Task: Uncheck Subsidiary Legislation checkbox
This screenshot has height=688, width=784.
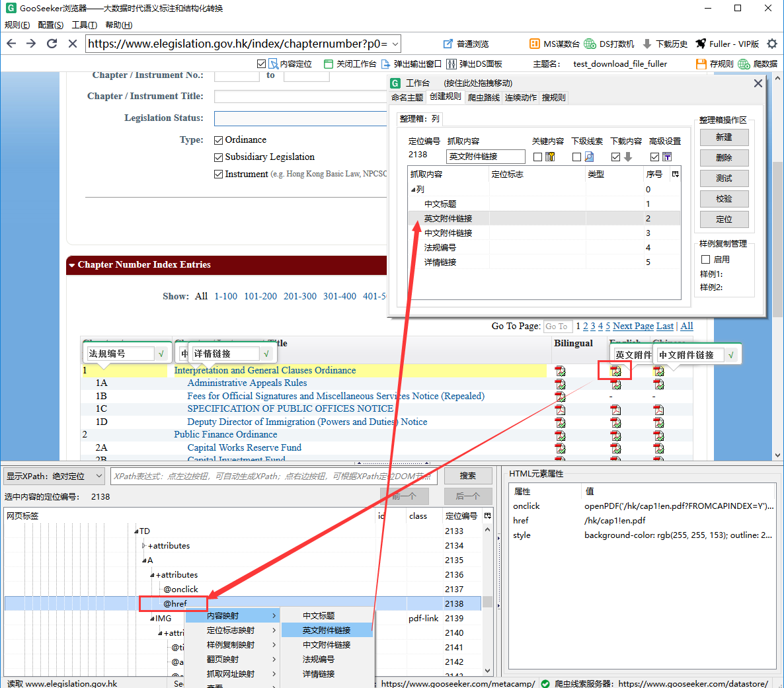Action: click(x=218, y=157)
